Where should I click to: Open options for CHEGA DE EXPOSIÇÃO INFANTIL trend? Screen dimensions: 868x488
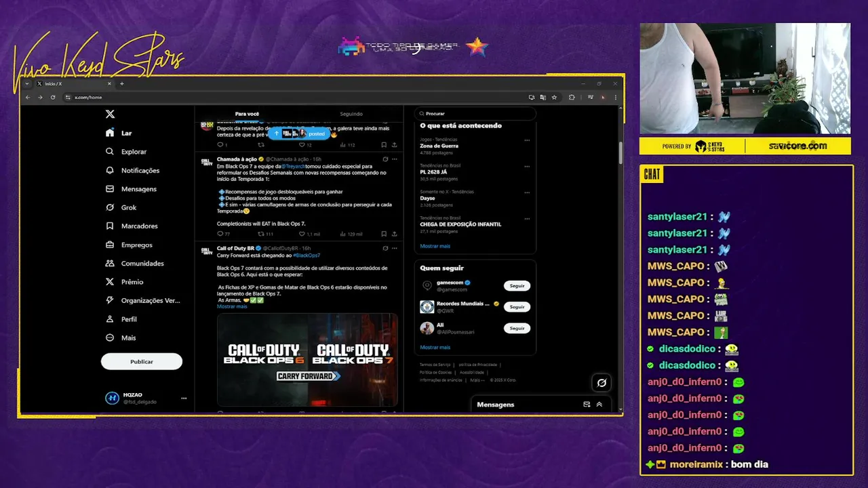[527, 219]
